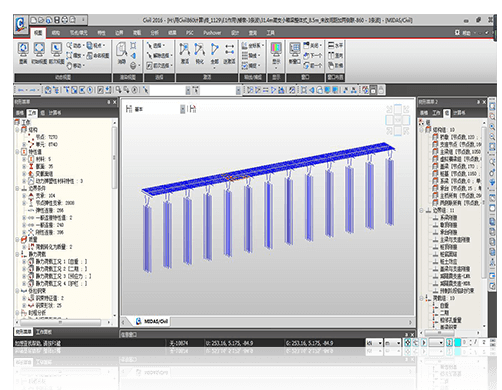
Task: Click the 初始视图 initial view icon
Action: (x=39, y=50)
